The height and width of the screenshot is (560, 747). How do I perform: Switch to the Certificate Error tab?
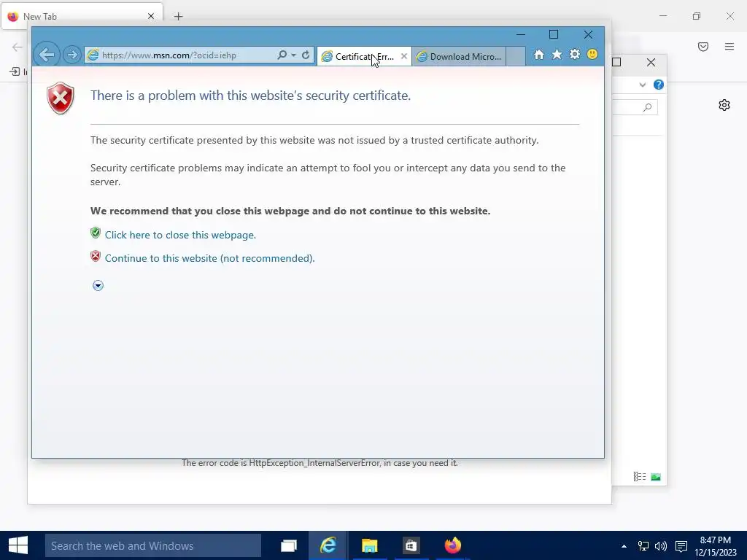[x=364, y=57]
